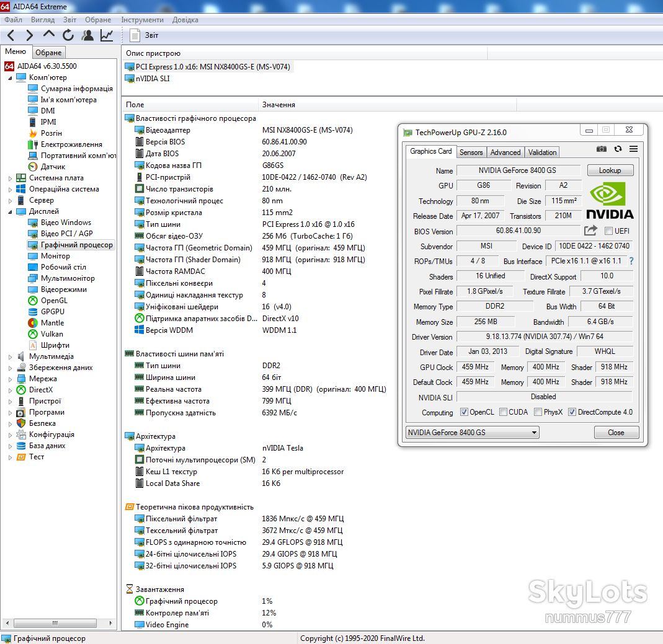The width and height of the screenshot is (663, 644).
Task: Open the graph toolbar icon
Action: tap(107, 35)
